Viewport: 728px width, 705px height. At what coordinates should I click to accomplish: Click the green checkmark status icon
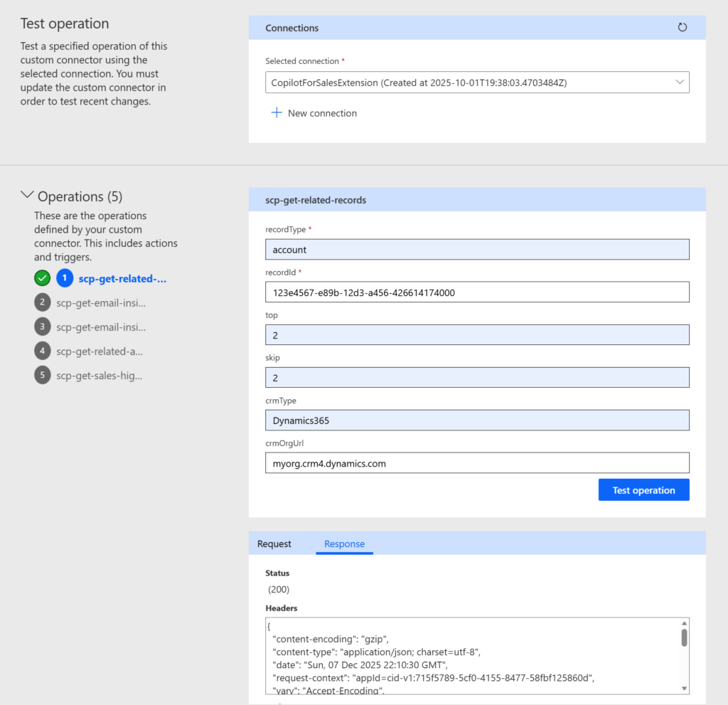tap(43, 278)
